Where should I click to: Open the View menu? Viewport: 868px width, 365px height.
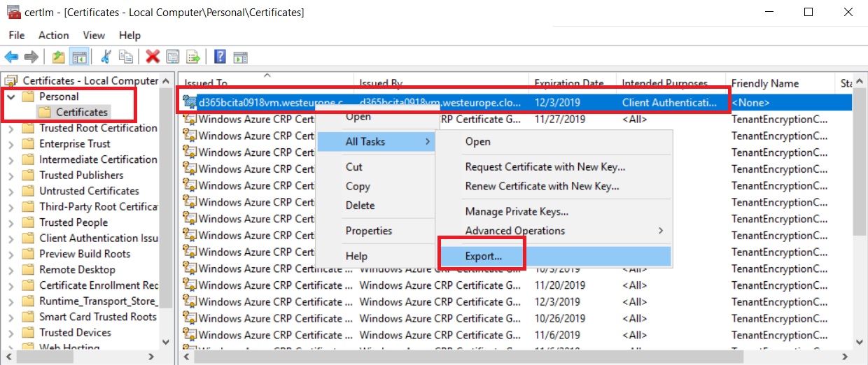(x=94, y=35)
